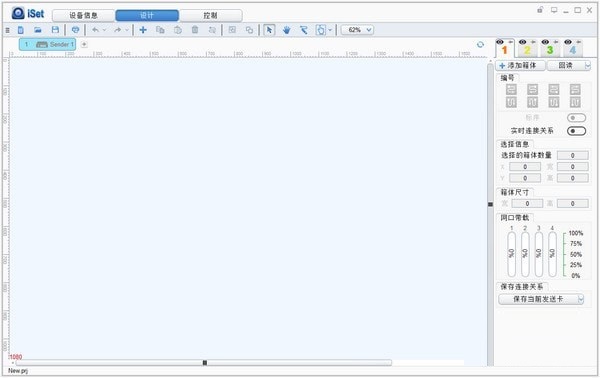Screen dimensions: 600x378
Task: Choose first numbering pattern in top row
Action: point(511,90)
